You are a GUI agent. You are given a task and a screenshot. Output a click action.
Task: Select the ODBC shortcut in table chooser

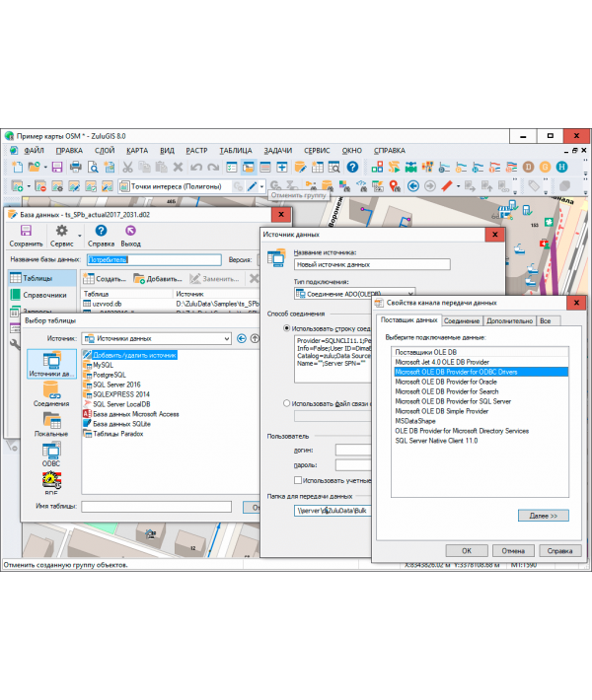(x=51, y=455)
